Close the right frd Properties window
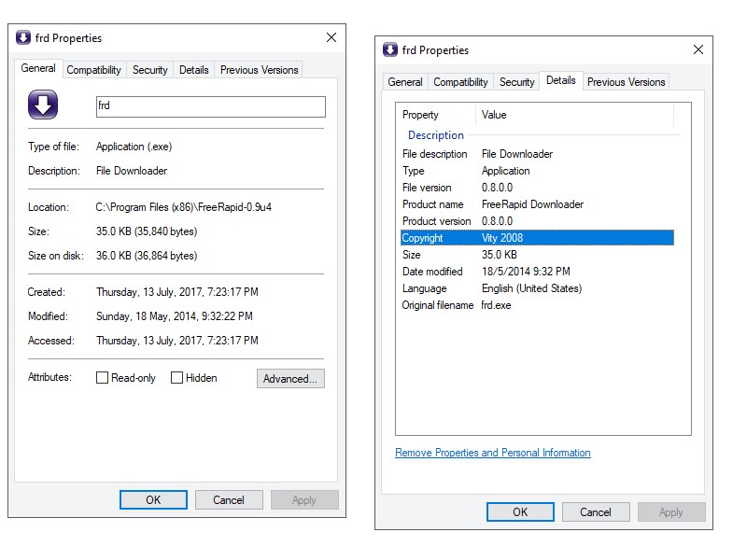 698,50
